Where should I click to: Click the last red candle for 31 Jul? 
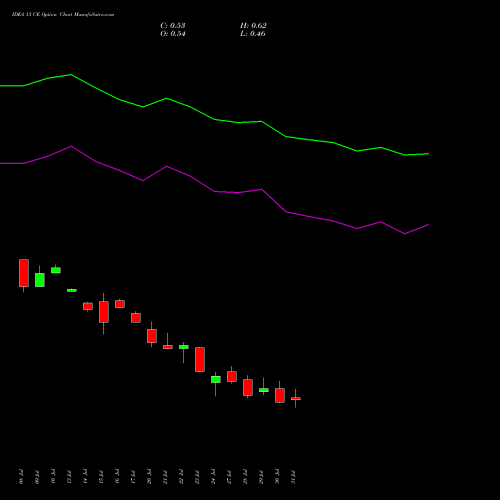click(296, 398)
